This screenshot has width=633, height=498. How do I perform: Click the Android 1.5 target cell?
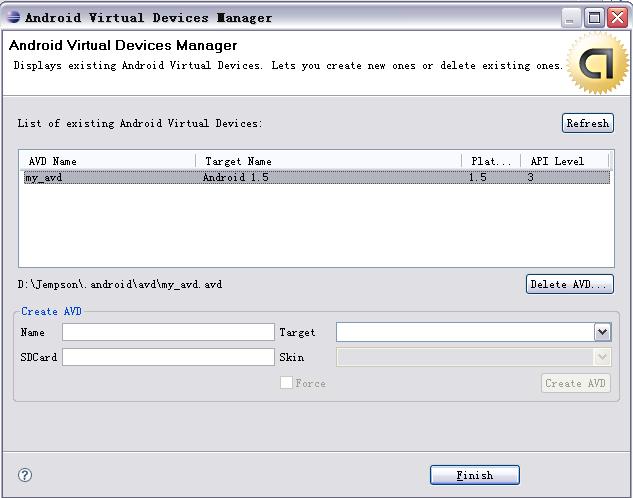(236, 177)
